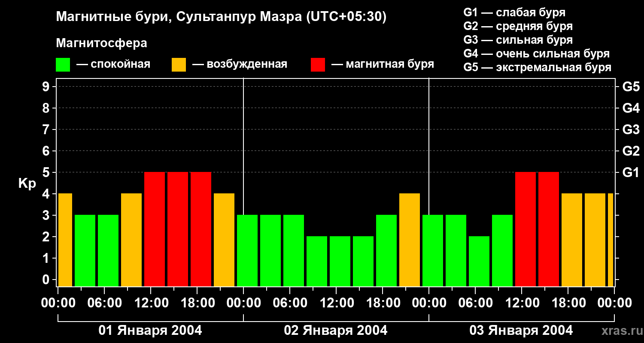Click the red 'магнитная буря' legend swatch
The image size is (644, 343).
click(318, 65)
